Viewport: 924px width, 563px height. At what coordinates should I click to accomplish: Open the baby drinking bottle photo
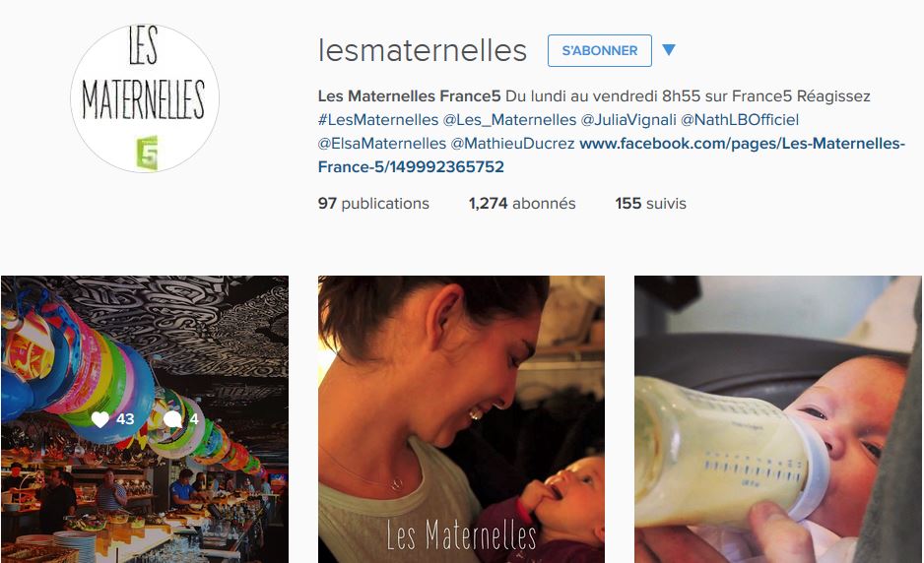[x=778, y=419]
